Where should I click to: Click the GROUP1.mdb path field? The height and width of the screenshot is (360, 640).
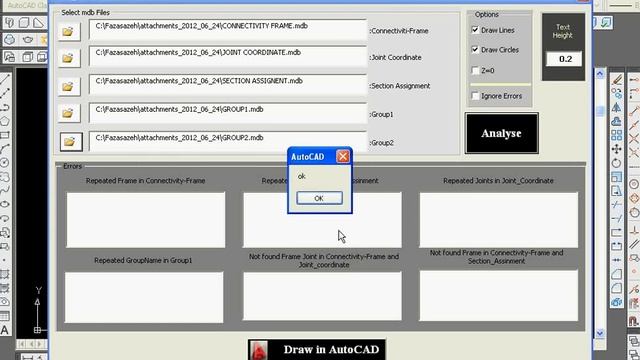228,113
